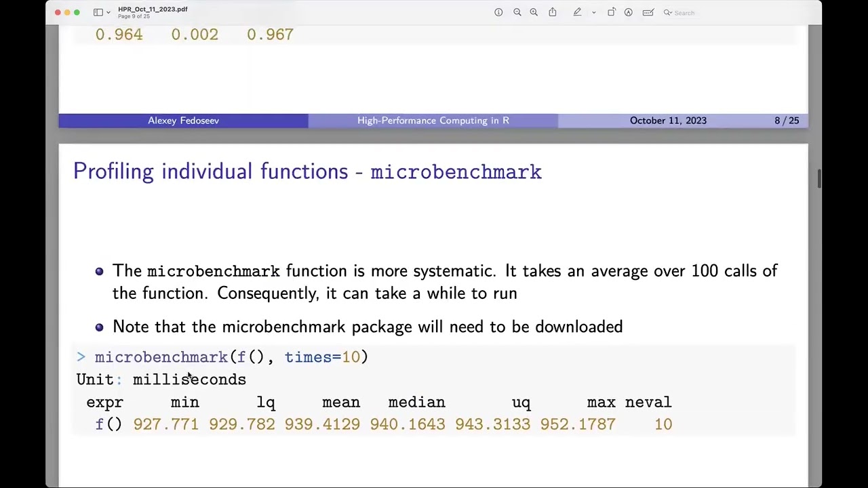The image size is (868, 488).
Task: Zoom in on the PDF page
Action: pyautogui.click(x=534, y=12)
